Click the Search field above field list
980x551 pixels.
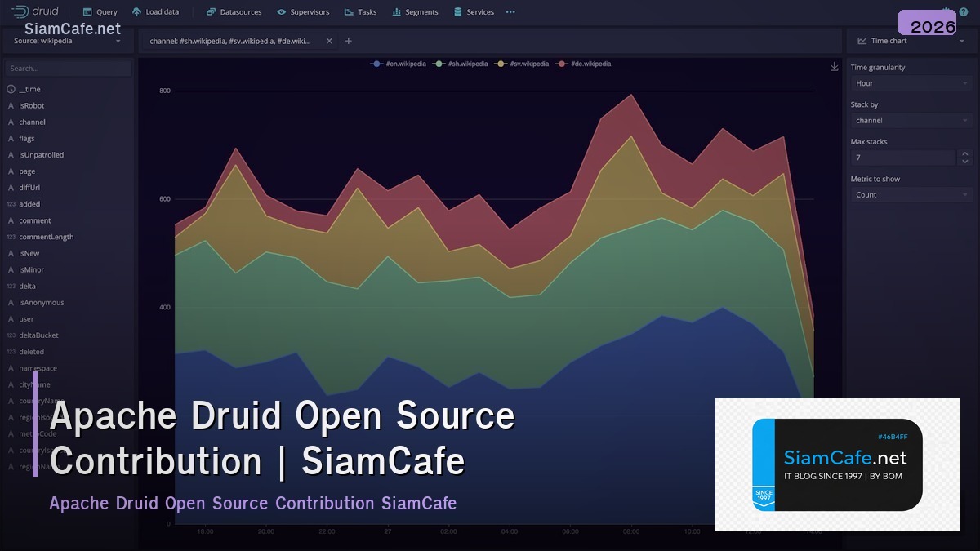68,68
